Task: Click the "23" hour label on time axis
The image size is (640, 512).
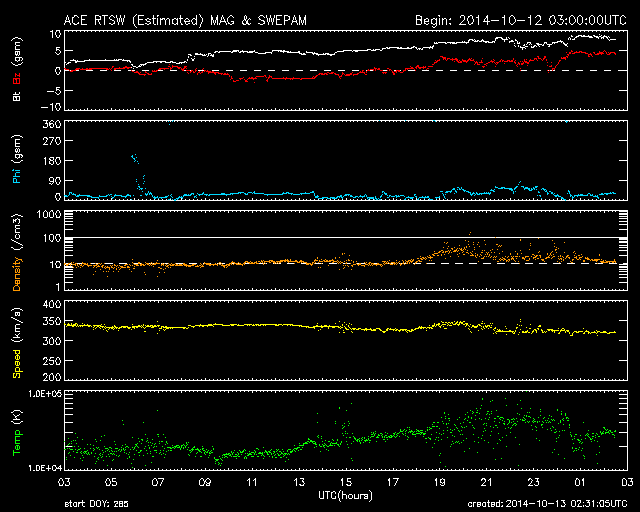Action: click(x=533, y=482)
